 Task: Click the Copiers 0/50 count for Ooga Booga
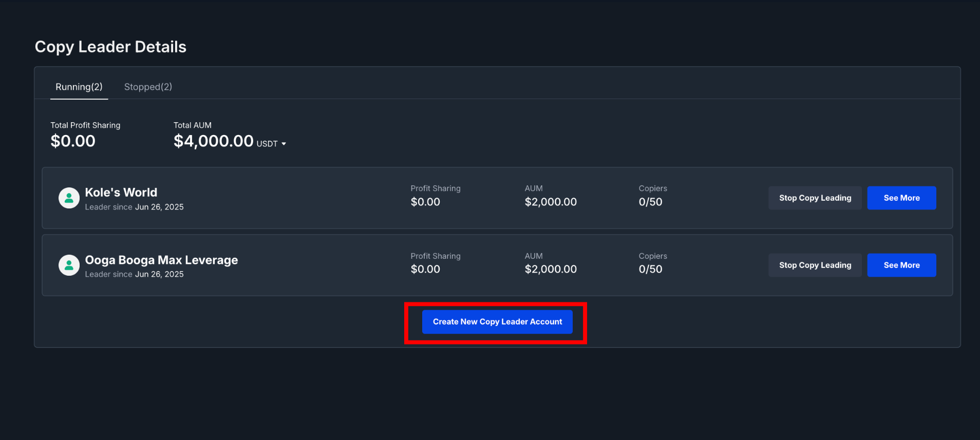(x=650, y=270)
